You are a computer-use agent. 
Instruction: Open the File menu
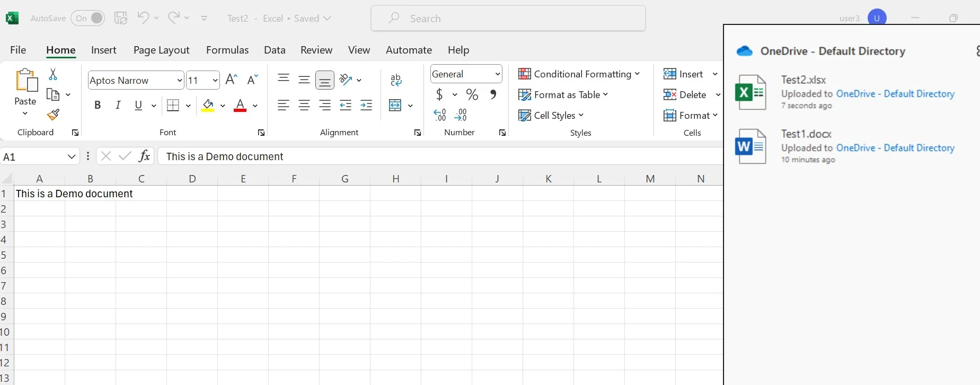18,50
